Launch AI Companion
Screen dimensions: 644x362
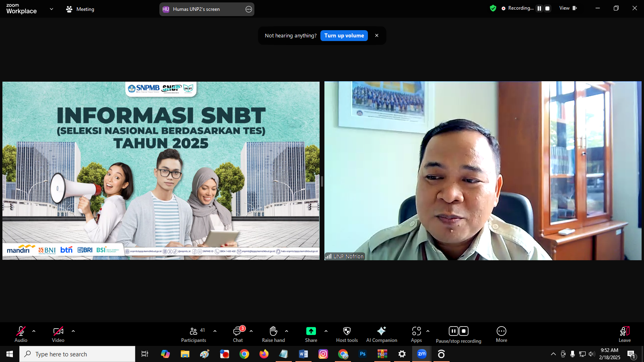pyautogui.click(x=381, y=334)
